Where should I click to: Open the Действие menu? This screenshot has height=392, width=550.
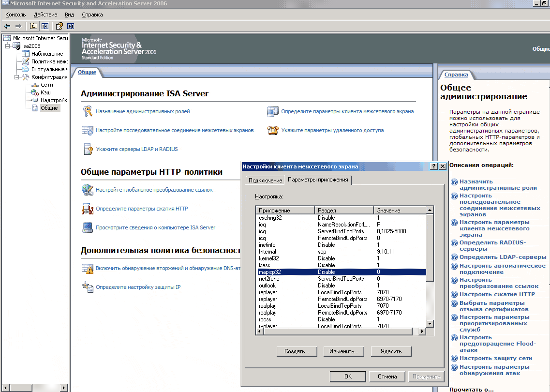click(45, 15)
